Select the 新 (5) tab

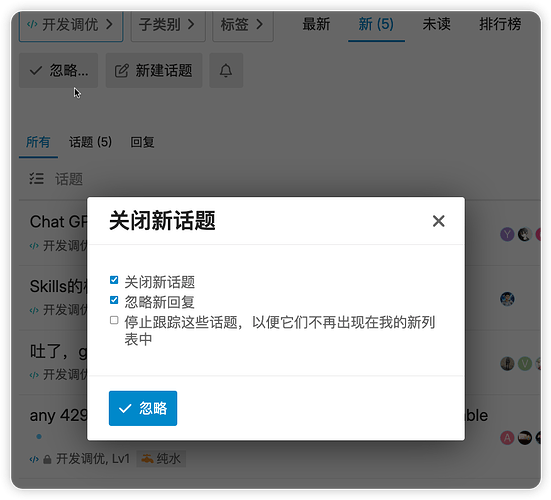376,25
